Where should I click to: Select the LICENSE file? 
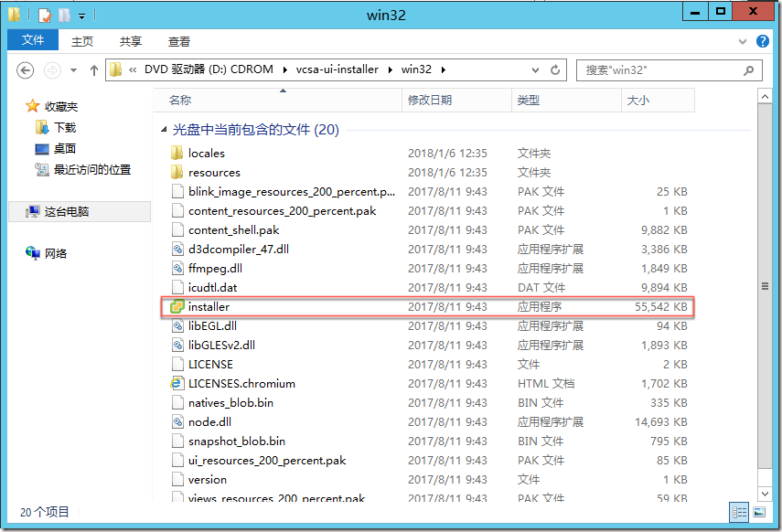pos(210,365)
